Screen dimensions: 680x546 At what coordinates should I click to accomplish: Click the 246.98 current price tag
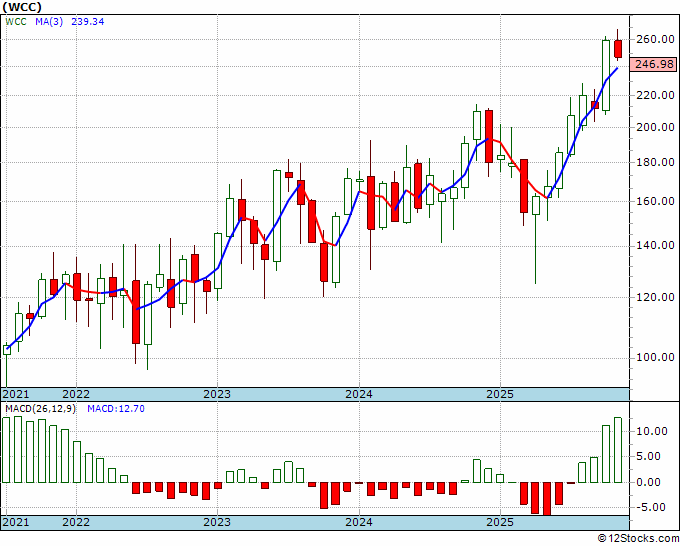654,64
